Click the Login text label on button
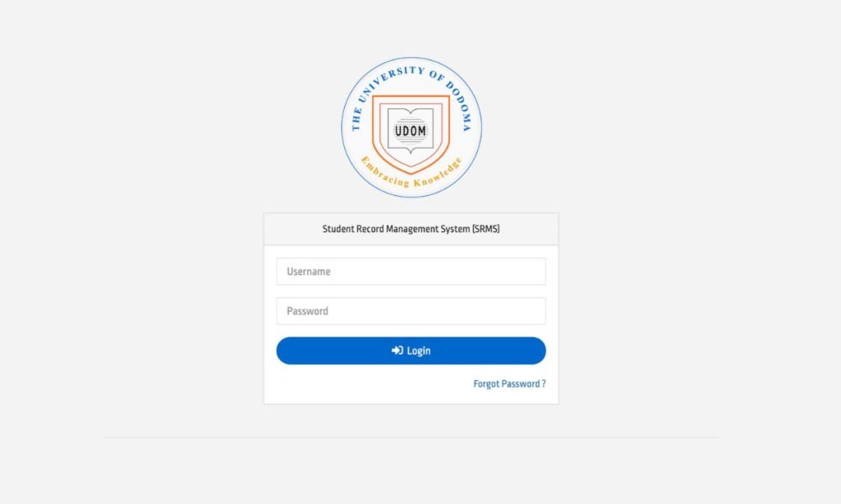 tap(418, 351)
